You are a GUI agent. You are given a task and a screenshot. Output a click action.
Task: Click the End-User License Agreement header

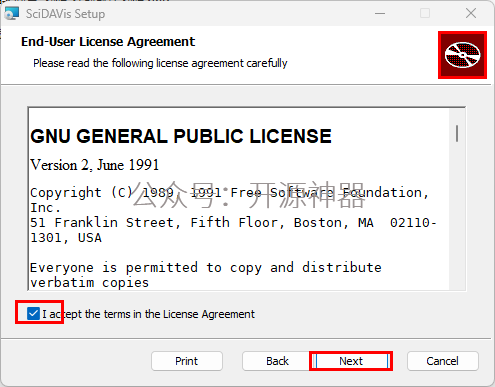pyautogui.click(x=108, y=42)
